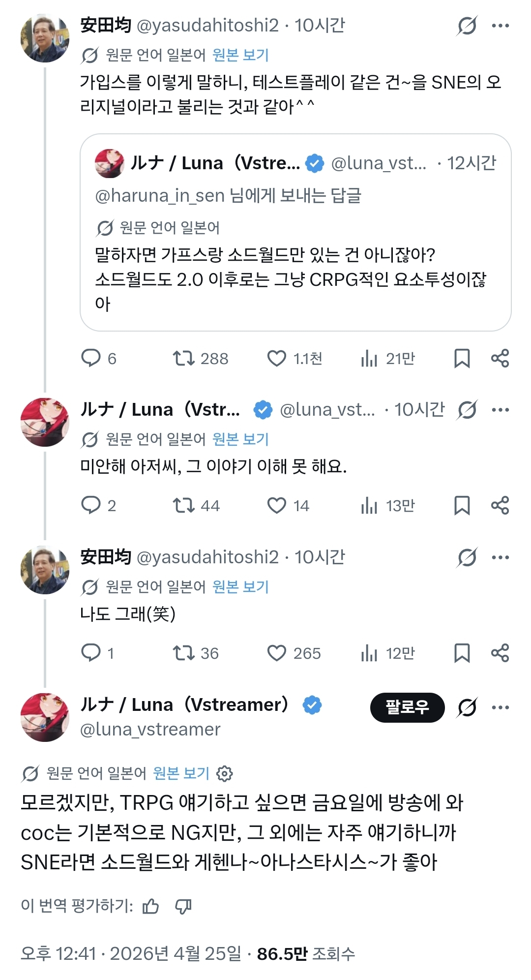Image resolution: width=531 pixels, height=980 pixels.
Task: Show original text of main post
Action: 181,773
